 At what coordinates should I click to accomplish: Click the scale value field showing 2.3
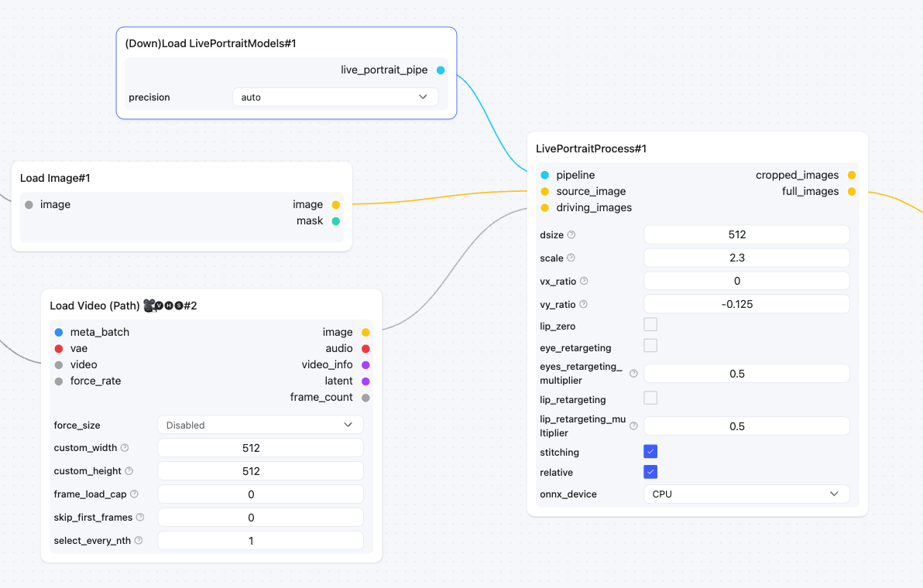[746, 258]
